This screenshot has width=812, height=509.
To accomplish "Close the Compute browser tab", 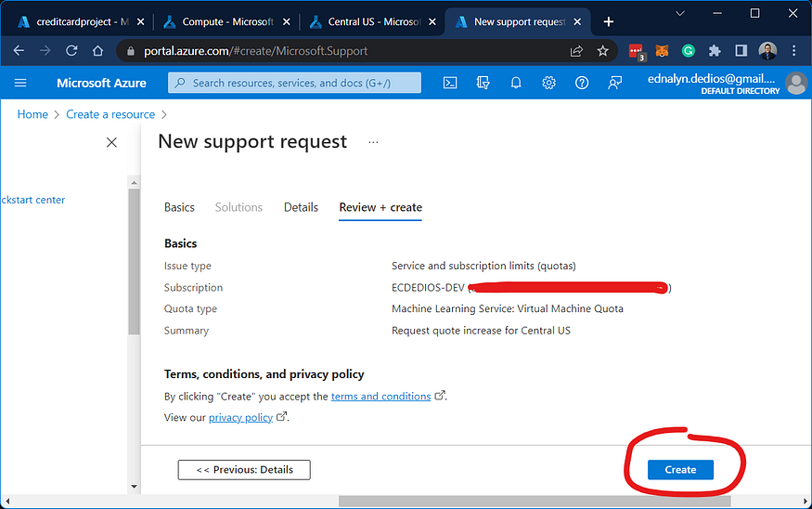I will tap(287, 21).
